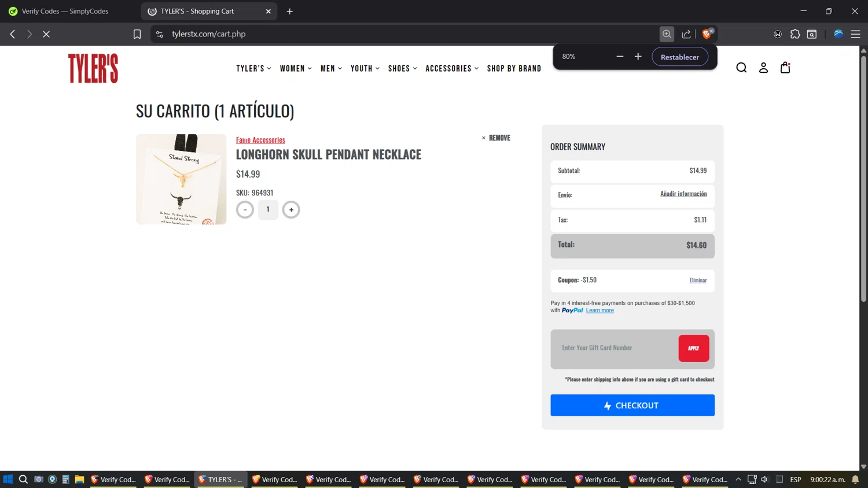
Task: Go forward to next page
Action: (x=29, y=34)
